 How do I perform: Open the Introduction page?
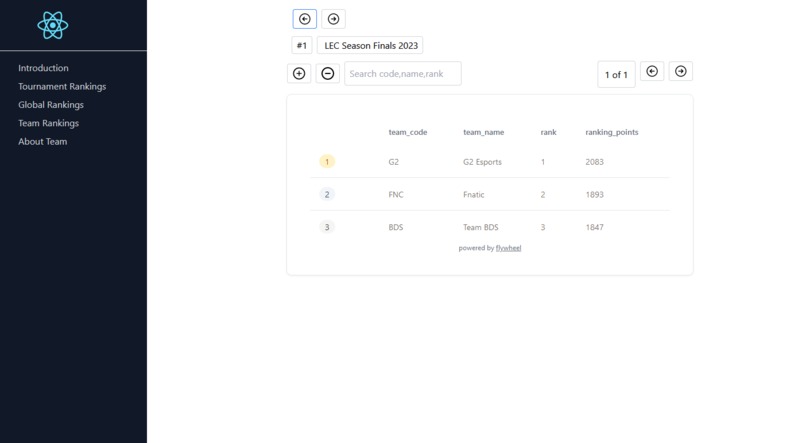coord(43,68)
